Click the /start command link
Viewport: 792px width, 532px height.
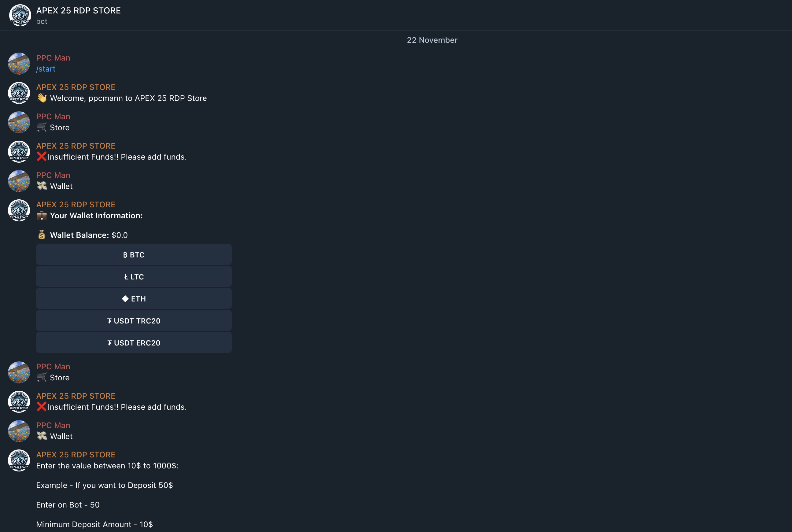tap(46, 69)
